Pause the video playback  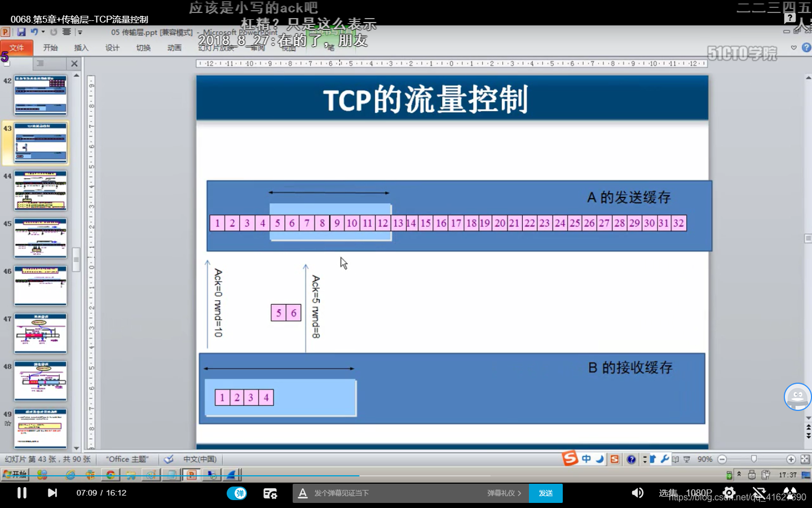tap(22, 493)
